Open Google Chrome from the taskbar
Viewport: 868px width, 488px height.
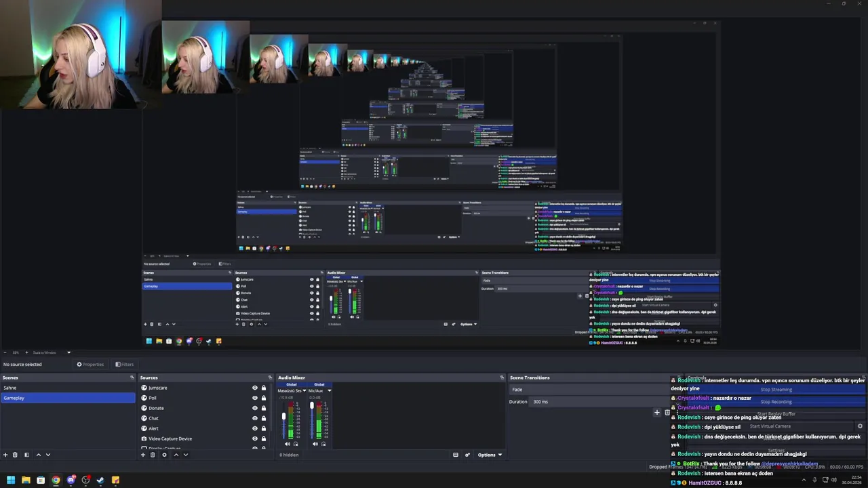[56, 480]
